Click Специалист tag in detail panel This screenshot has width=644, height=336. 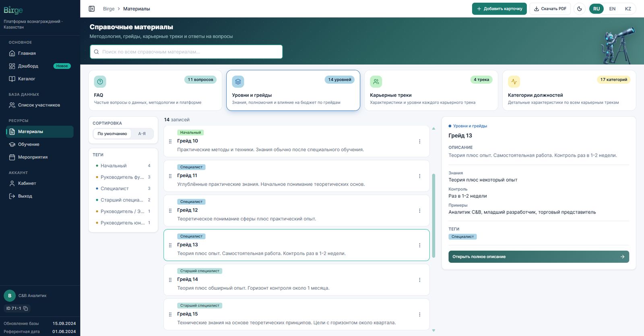(462, 237)
